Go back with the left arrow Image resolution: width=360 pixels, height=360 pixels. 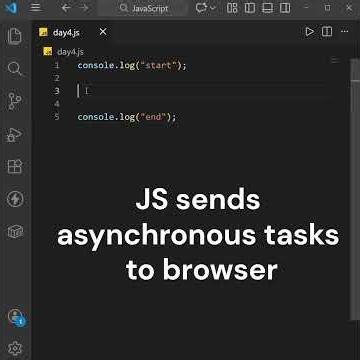66,8
